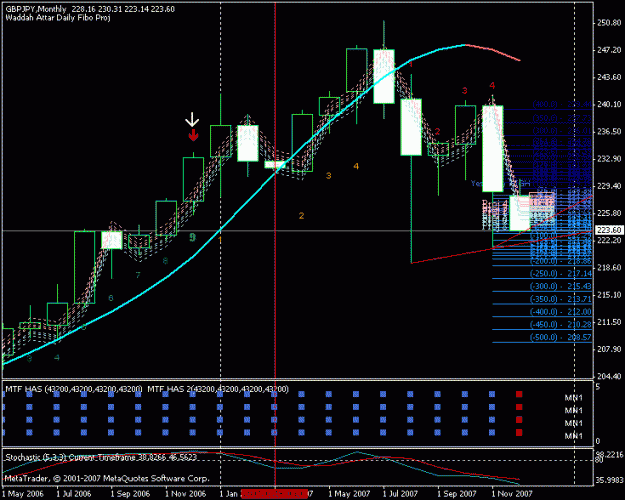Click the 207.90 price axis label
The height and width of the screenshot is (500, 625).
tap(609, 349)
